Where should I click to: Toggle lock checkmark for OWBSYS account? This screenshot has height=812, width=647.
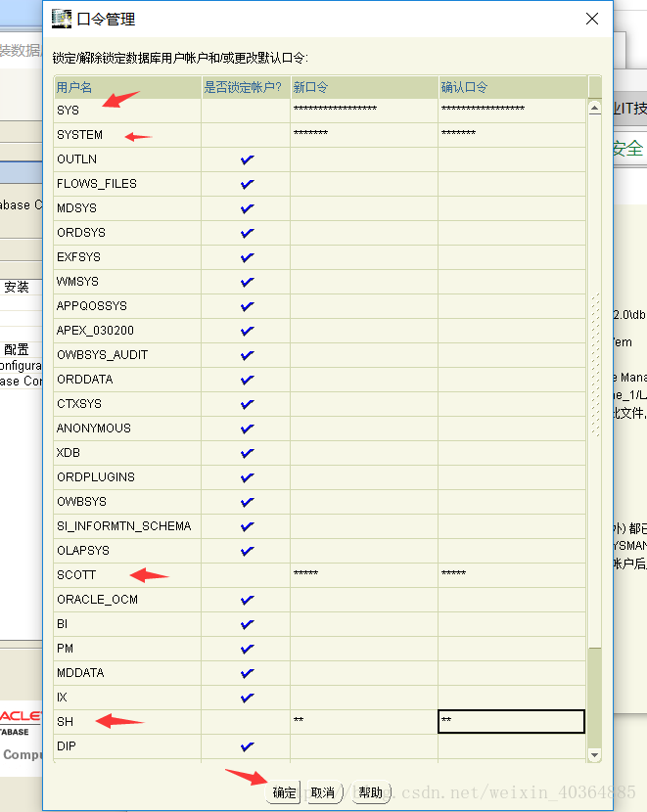(x=247, y=502)
